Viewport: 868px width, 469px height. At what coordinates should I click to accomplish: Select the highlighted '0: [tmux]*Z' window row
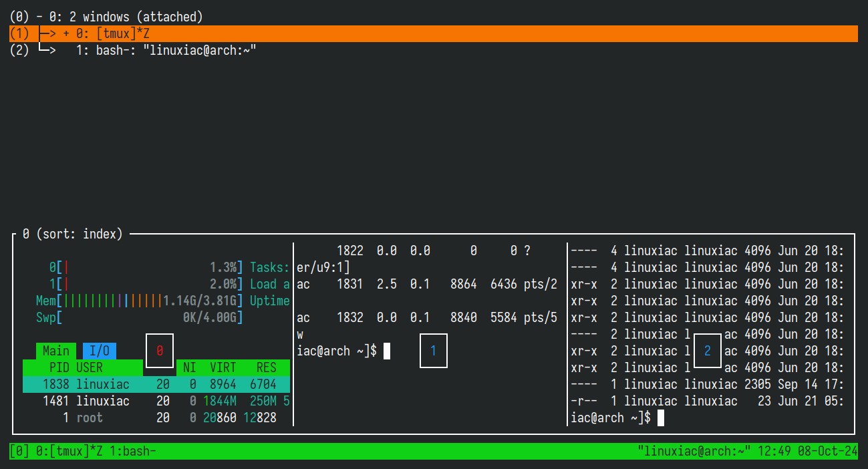[434, 33]
